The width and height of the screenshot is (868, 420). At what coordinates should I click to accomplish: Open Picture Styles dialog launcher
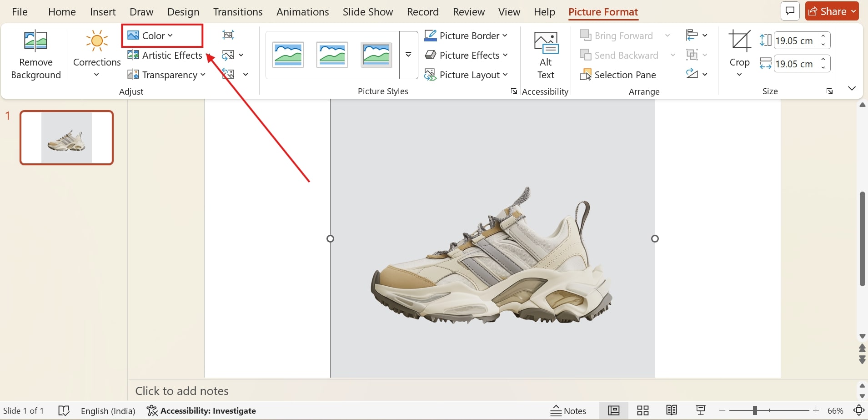point(514,91)
